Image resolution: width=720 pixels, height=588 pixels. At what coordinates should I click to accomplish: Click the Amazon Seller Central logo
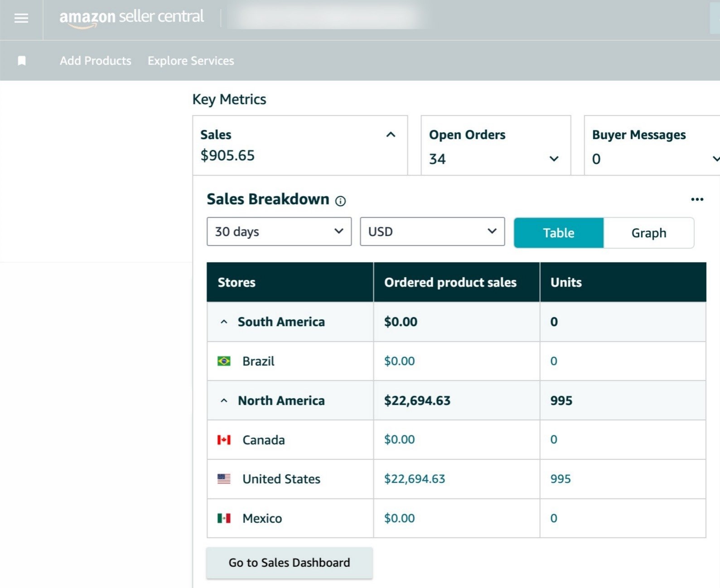[131, 18]
